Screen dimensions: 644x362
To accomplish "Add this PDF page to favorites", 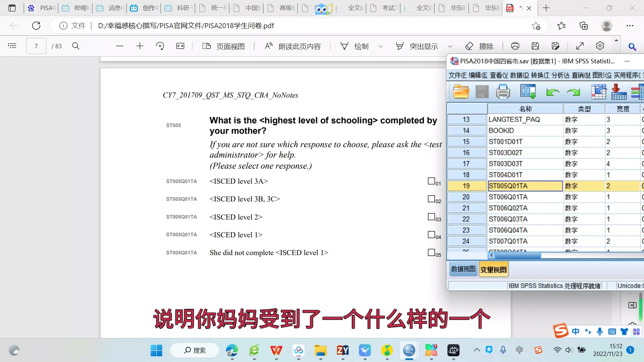I will (x=535, y=26).
